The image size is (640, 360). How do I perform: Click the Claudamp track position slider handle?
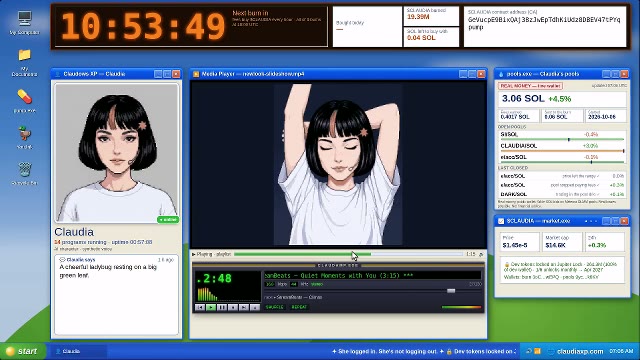click(451, 291)
